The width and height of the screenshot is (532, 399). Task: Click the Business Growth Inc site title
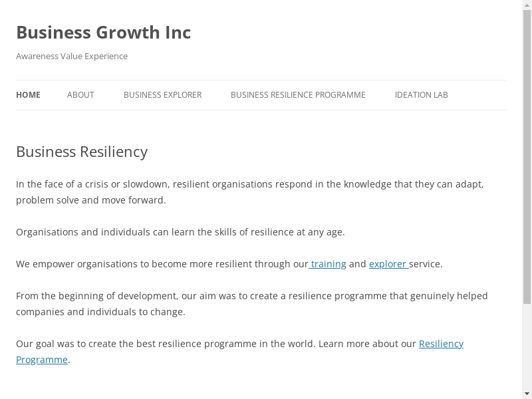coord(103,33)
